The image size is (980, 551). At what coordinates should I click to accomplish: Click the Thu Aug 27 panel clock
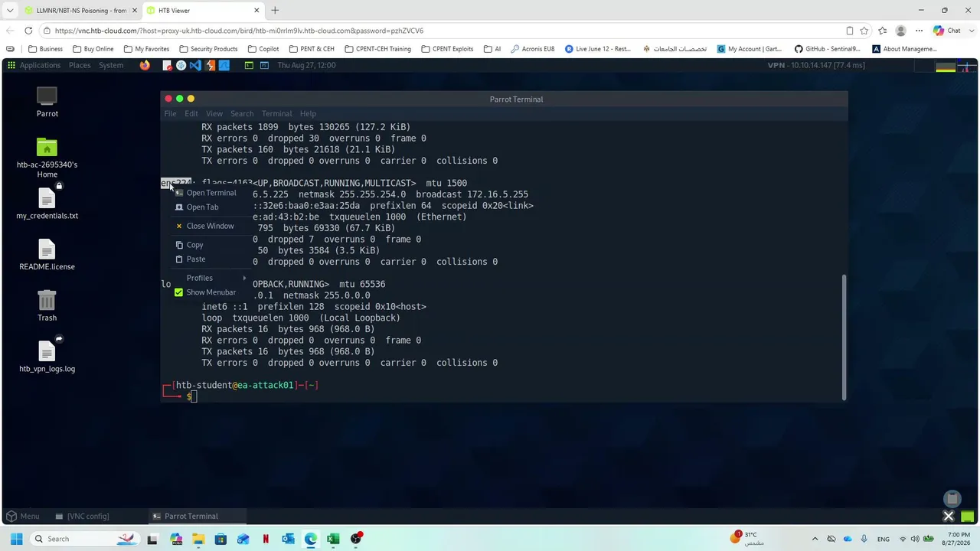pyautogui.click(x=306, y=65)
